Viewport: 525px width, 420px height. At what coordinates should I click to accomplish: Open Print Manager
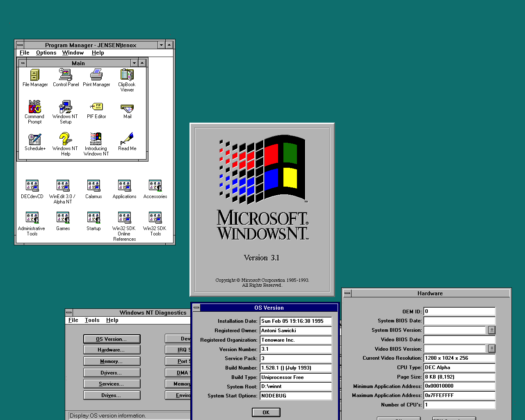point(96,76)
